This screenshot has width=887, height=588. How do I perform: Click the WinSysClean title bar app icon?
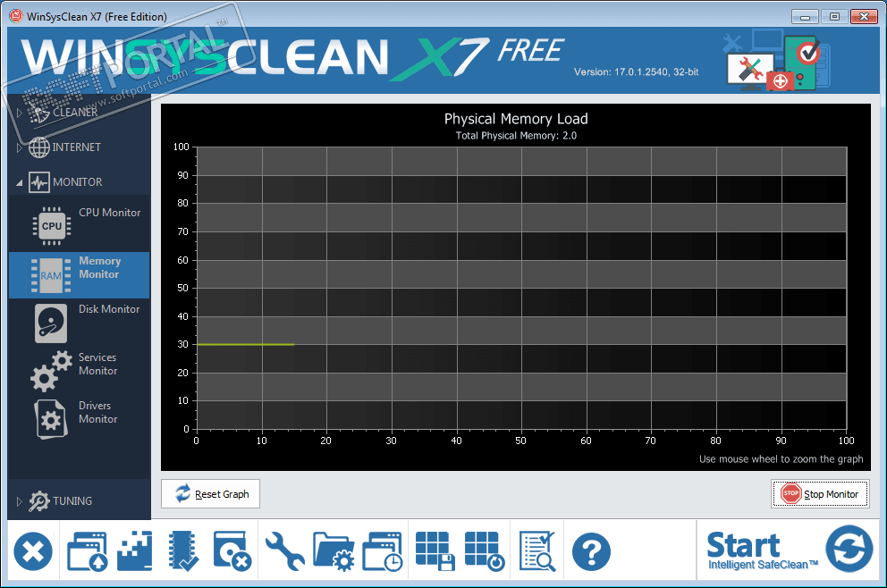coord(16,16)
